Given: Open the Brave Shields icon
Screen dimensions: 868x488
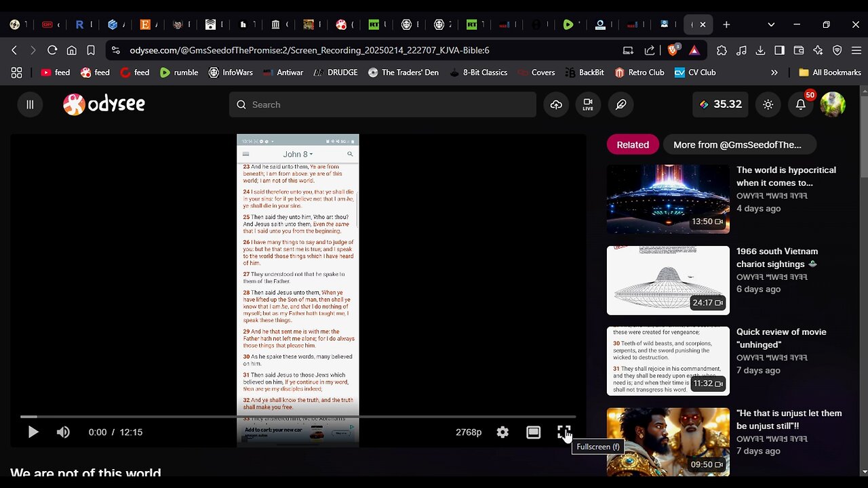Looking at the screenshot, I should [x=673, y=50].
